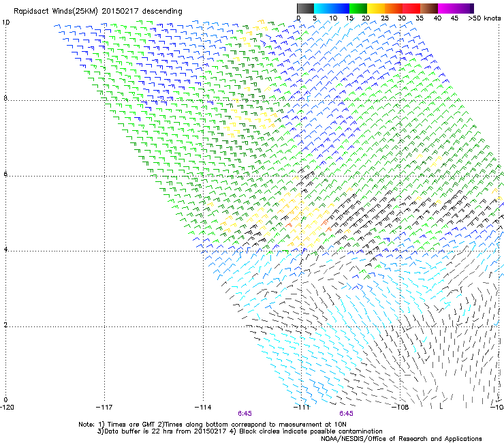Click the '35' label under the color bar
This screenshot has width=504, height=443.
420,18
